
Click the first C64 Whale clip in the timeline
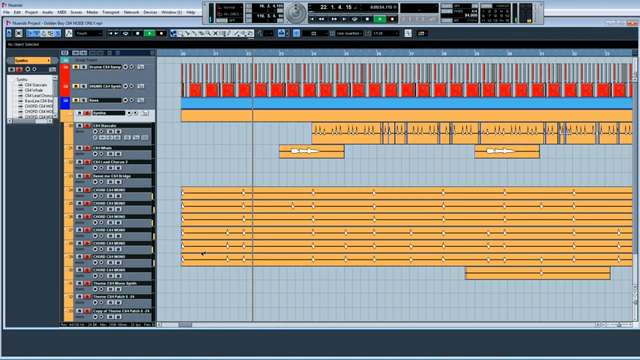point(311,151)
